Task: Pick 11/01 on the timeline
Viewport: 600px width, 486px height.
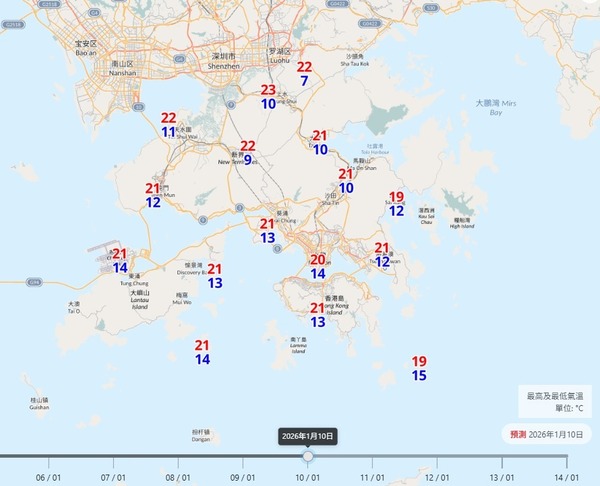Action: pos(373,476)
